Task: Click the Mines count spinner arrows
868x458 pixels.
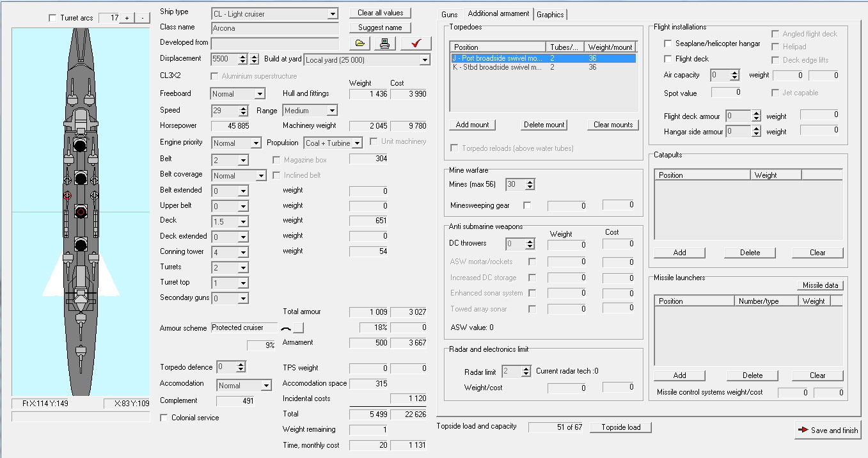Action: pos(530,184)
